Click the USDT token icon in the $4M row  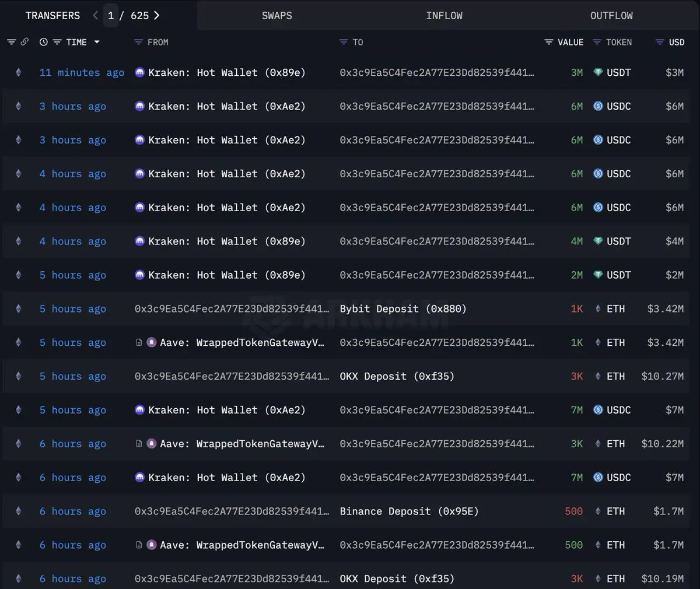click(598, 241)
